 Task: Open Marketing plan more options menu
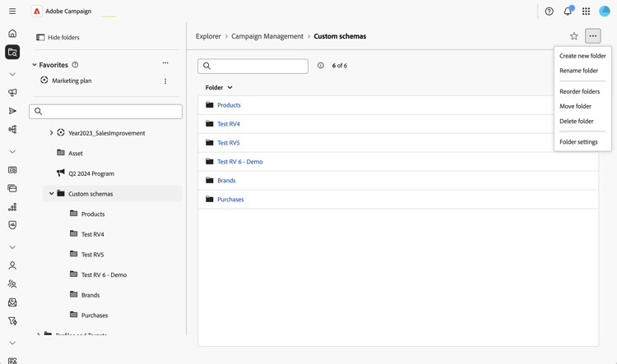click(165, 81)
